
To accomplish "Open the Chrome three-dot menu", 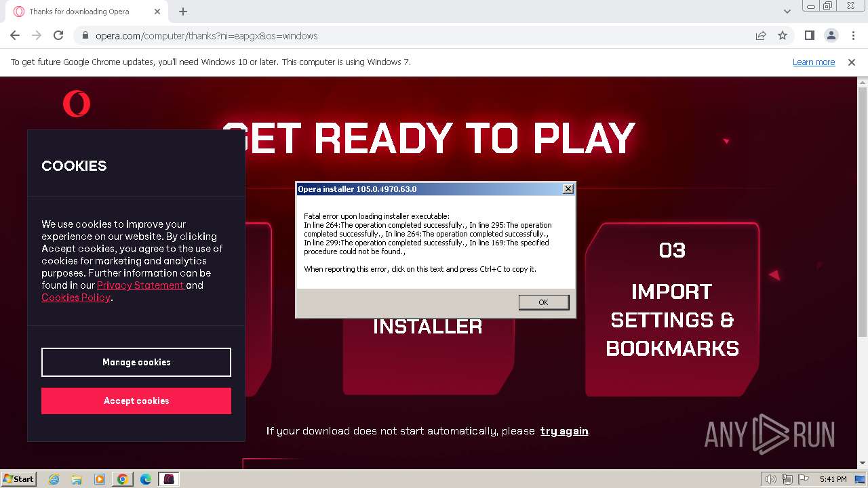I will 853,35.
